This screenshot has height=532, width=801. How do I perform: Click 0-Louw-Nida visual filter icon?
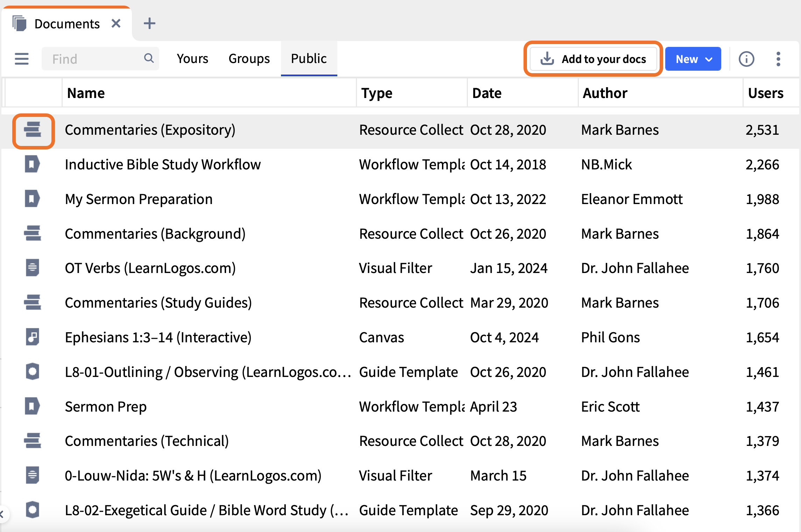pos(33,475)
